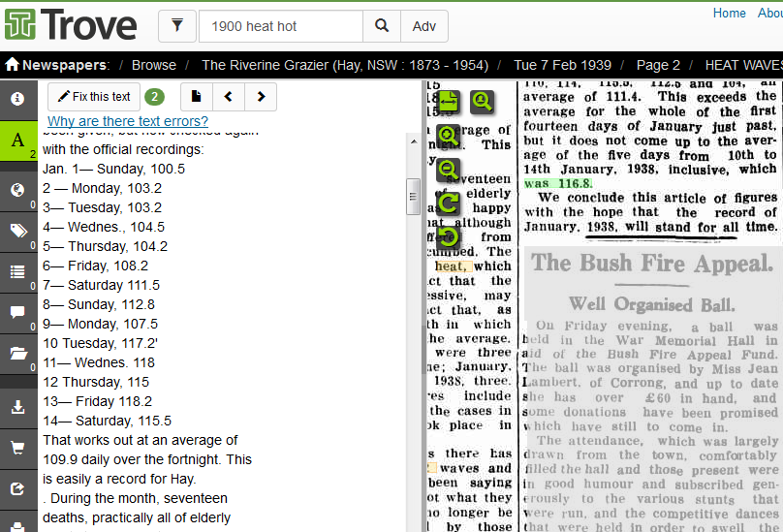Click The Riverine Grazier breadcrumb

[x=344, y=65]
